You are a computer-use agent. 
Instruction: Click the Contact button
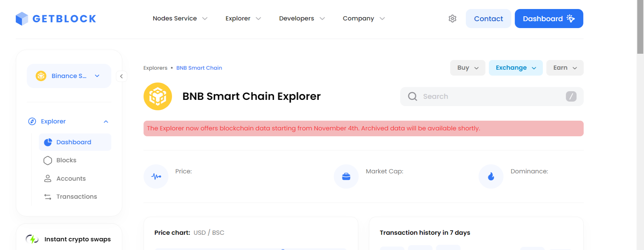[x=488, y=19]
